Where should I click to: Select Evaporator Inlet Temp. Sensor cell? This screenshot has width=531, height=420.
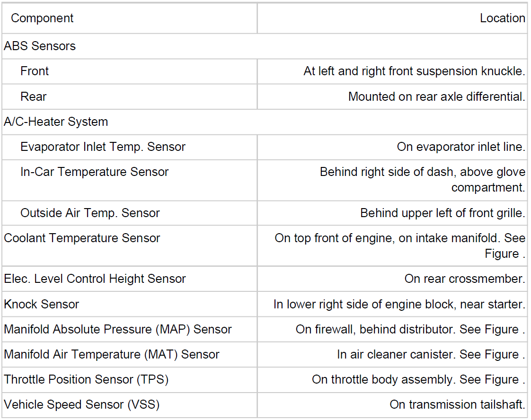point(103,147)
